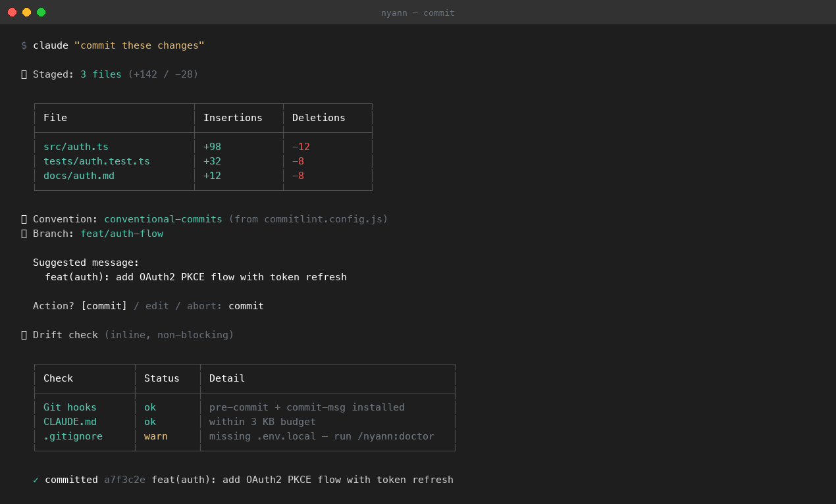Open the conventional-commits convention link
836x504 pixels.
[163, 218]
